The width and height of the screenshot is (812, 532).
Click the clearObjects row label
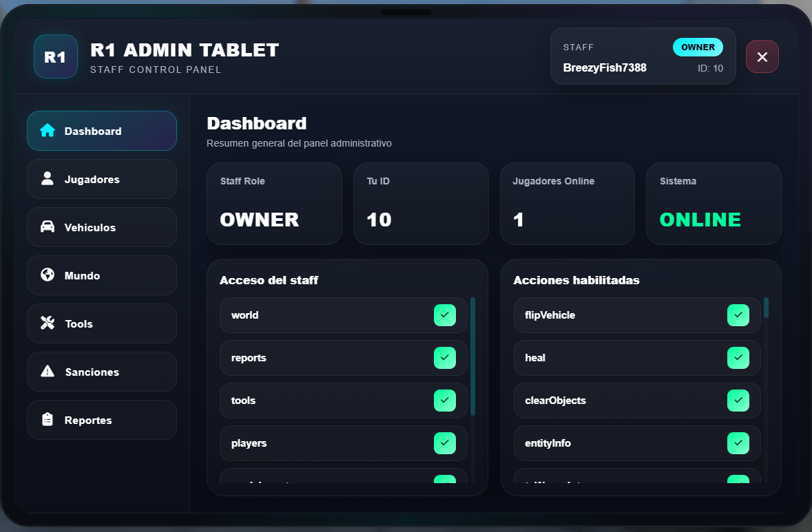click(556, 401)
